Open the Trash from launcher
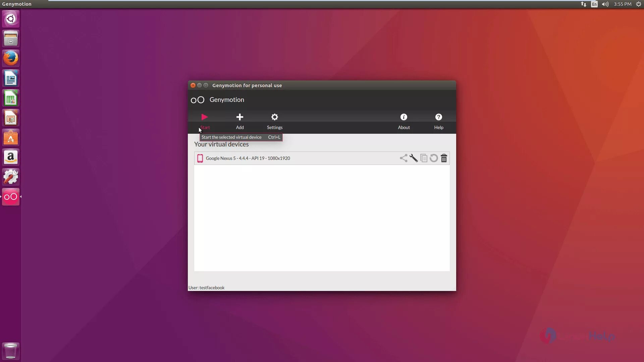This screenshot has width=644, height=362. (x=11, y=351)
